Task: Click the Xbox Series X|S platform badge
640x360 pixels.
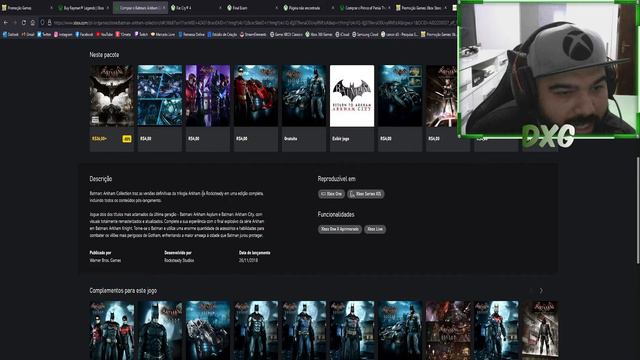Action: click(x=366, y=194)
